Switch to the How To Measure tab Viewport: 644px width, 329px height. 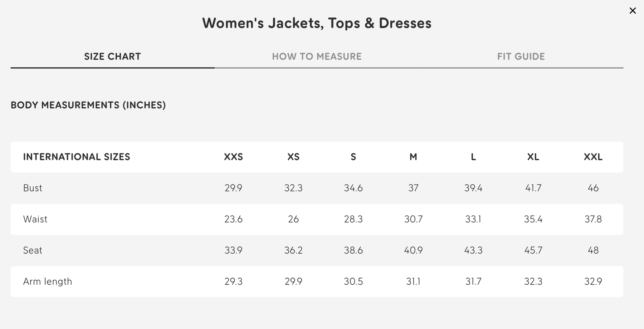coord(317,57)
